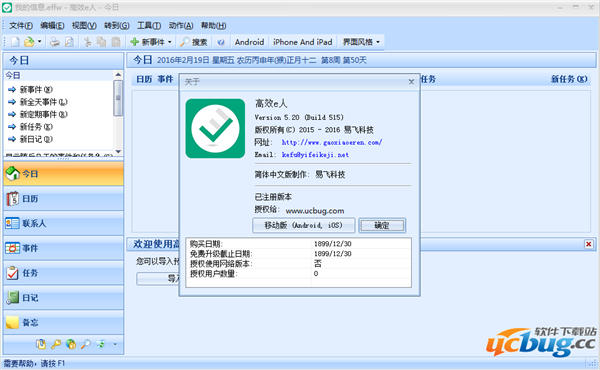600x370 pixels.
Task: Open the 文件(F) menu
Action: [x=21, y=26]
